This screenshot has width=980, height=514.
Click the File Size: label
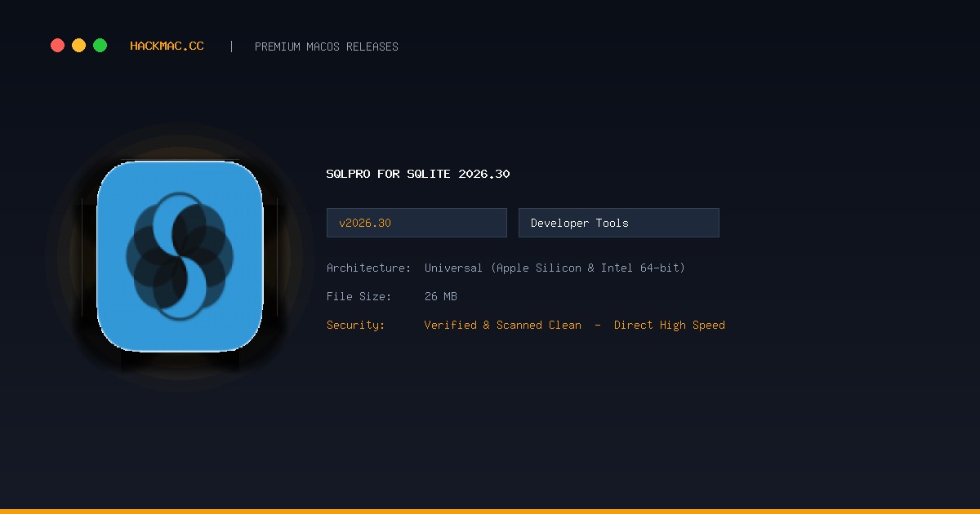pos(359,296)
